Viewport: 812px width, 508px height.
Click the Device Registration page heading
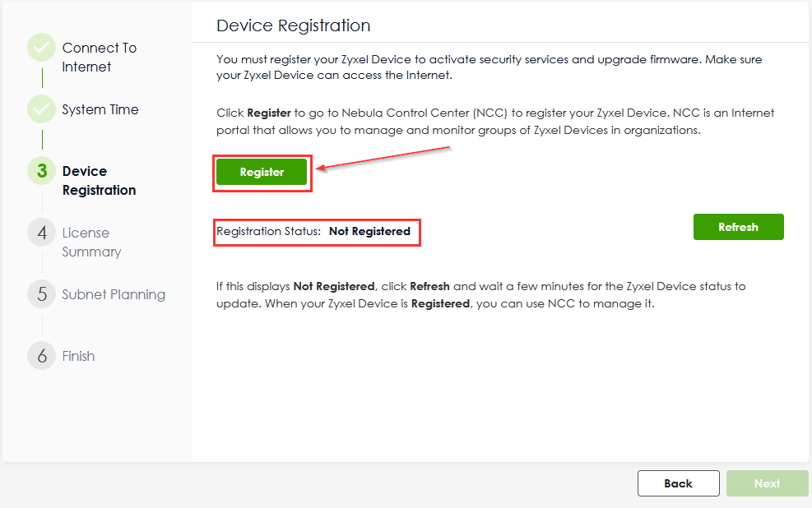tap(293, 25)
